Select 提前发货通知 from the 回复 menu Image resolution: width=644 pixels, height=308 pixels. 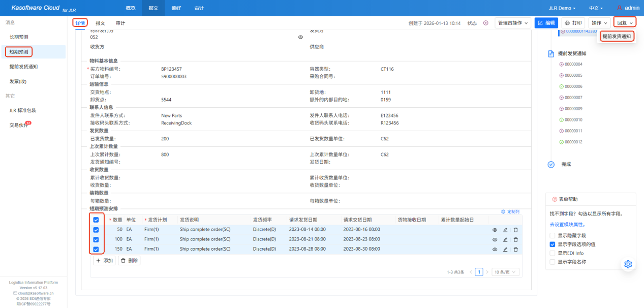tap(617, 36)
